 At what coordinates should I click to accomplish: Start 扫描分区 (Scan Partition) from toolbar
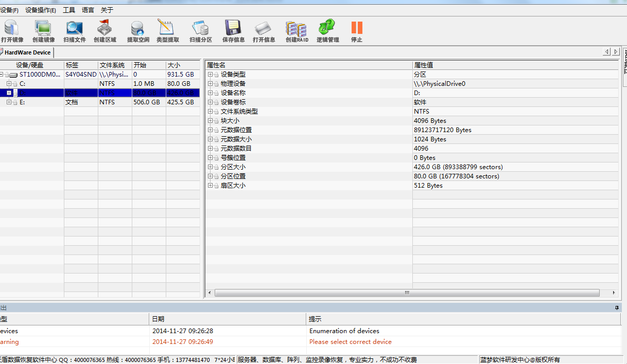[200, 30]
